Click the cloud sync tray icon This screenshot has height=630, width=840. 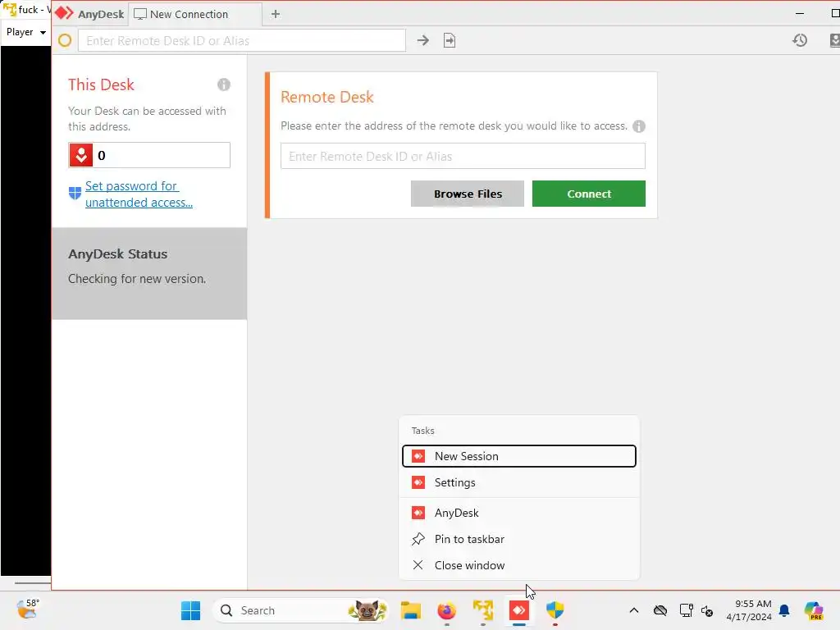[660, 610]
